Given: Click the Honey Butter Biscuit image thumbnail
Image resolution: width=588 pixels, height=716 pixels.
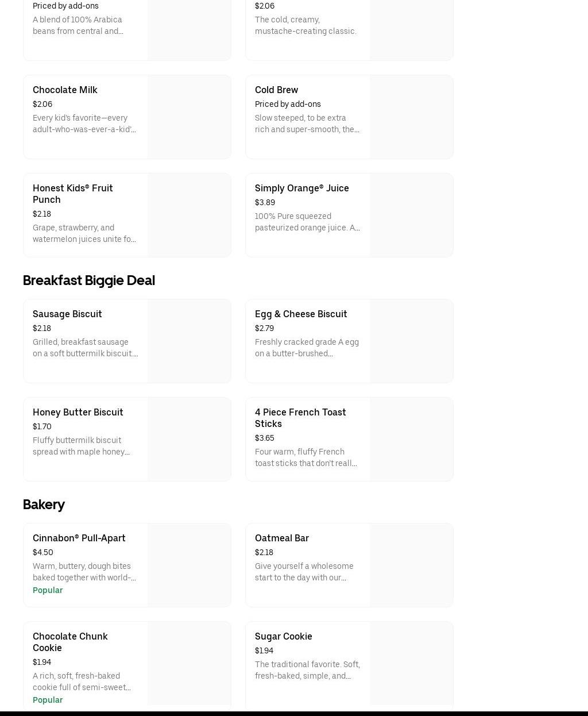Looking at the screenshot, I should tap(189, 440).
